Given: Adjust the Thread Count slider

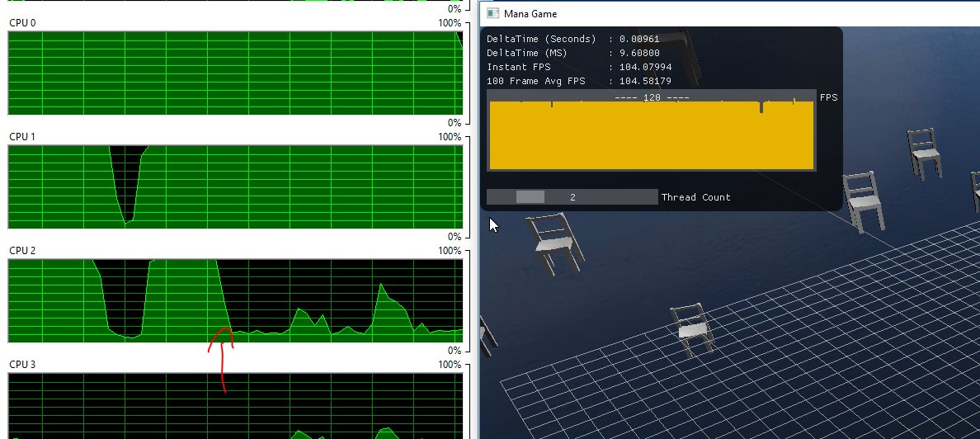Looking at the screenshot, I should point(572,197).
